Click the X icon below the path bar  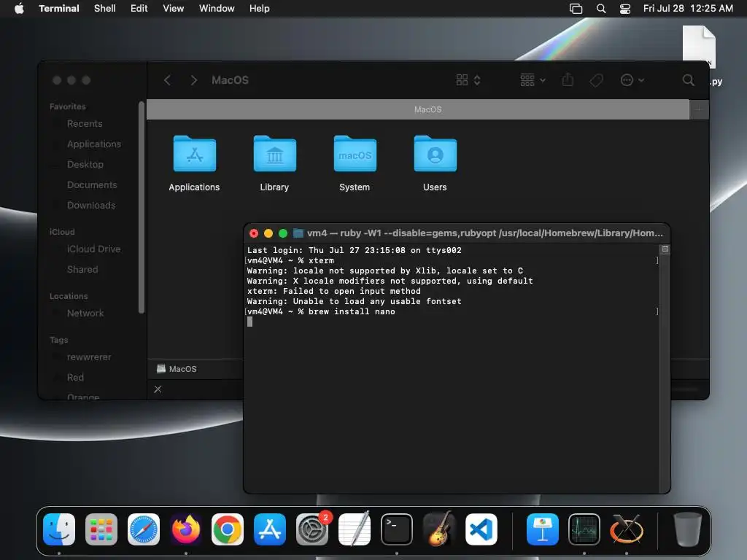158,389
